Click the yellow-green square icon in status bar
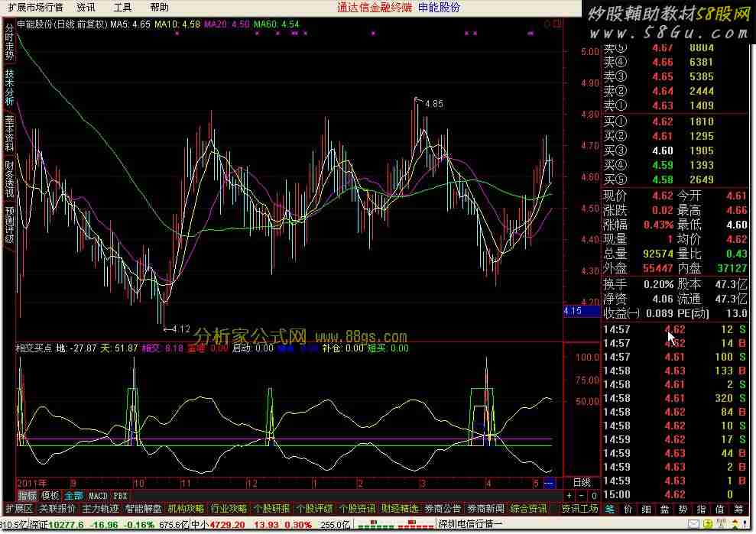Screen dimensions: 756x534 tap(708, 524)
